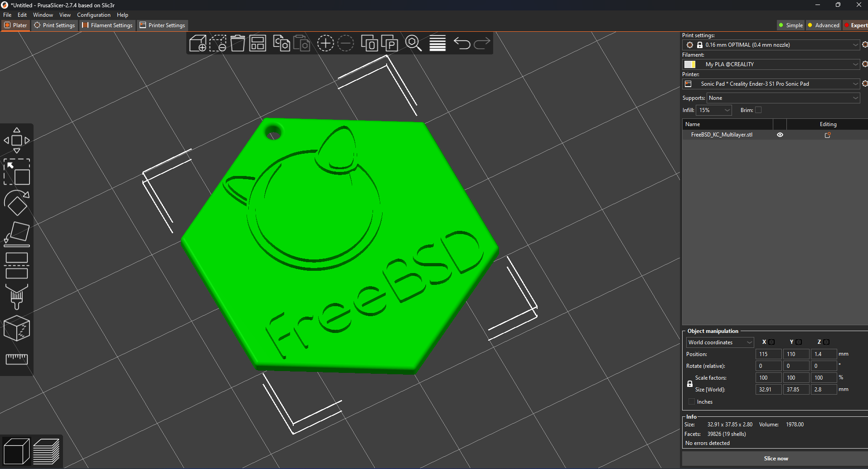
Task: Open the Configuration menu
Action: tap(94, 15)
